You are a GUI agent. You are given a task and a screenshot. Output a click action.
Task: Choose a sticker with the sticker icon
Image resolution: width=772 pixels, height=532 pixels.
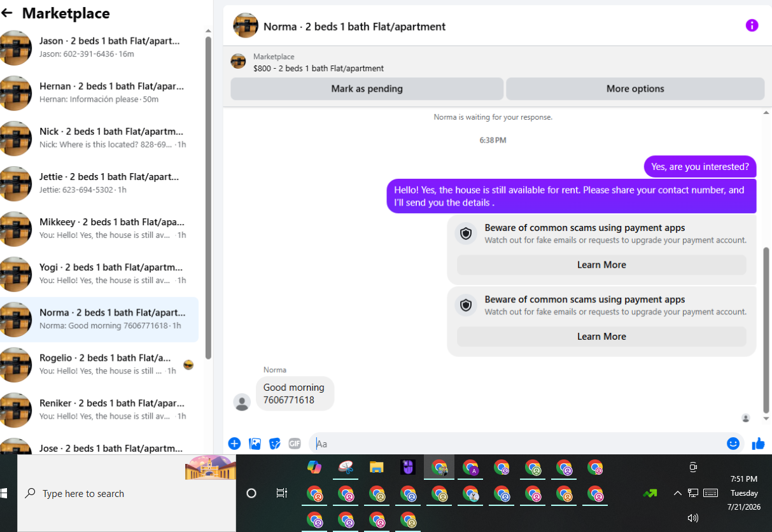pyautogui.click(x=274, y=444)
